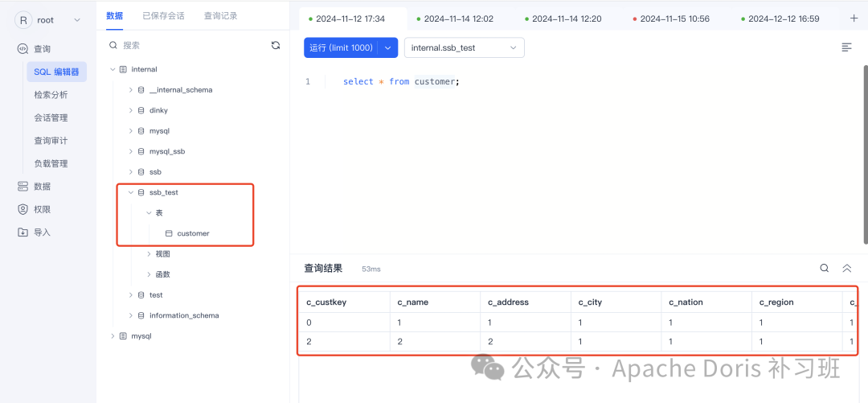This screenshot has height=403, width=868.
Task: Click the dinky database icon
Action: point(141,110)
